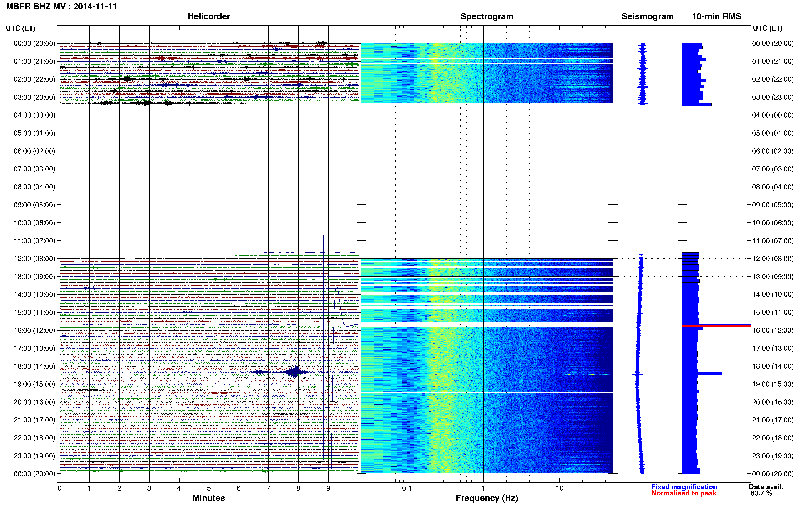Click 10:00 (06:00) on the helicorder axis
This screenshot has height=508, width=812.
[x=34, y=223]
